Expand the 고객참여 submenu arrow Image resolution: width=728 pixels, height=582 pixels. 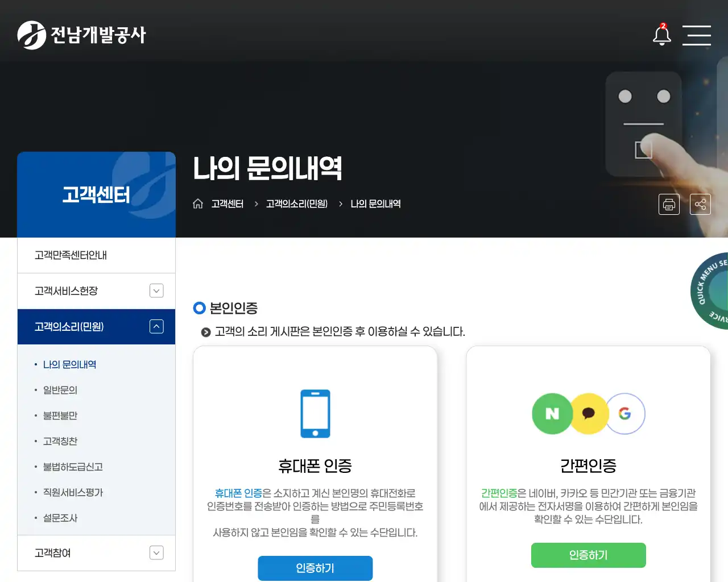[156, 553]
